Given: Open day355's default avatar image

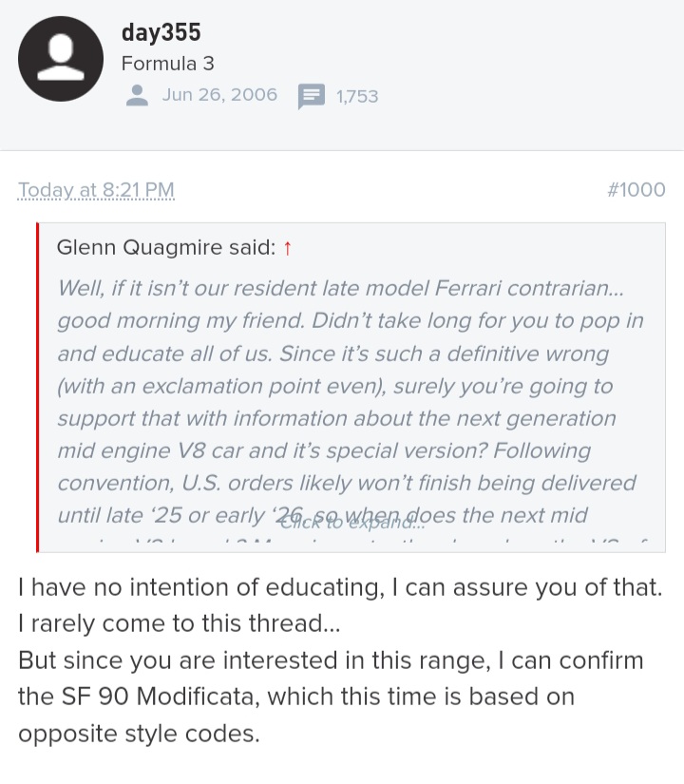Looking at the screenshot, I should [61, 59].
